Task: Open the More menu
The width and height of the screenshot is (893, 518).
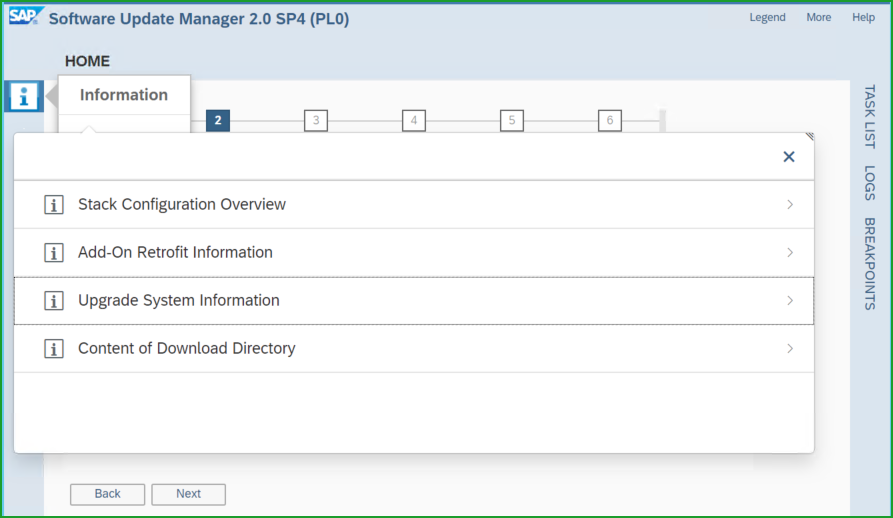Action: 818,18
